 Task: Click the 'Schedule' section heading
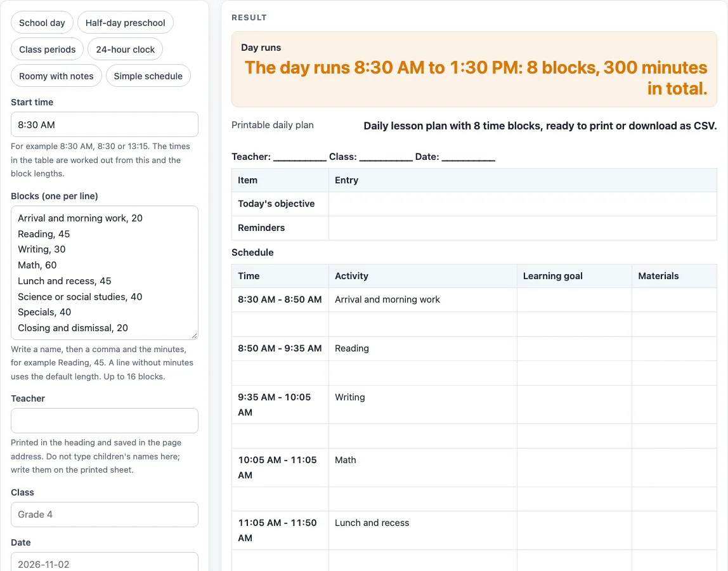252,253
